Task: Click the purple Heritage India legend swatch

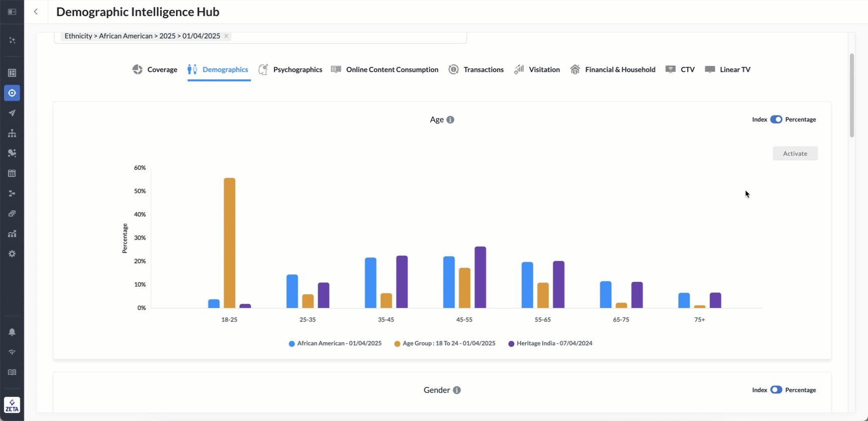Action: [511, 344]
